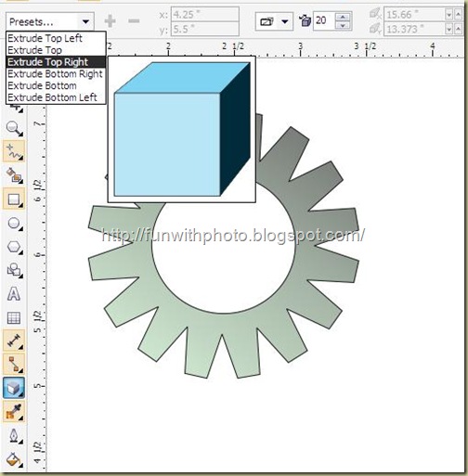Screen dimensions: 468x476
Task: Select the Connector tool
Action: (14, 364)
